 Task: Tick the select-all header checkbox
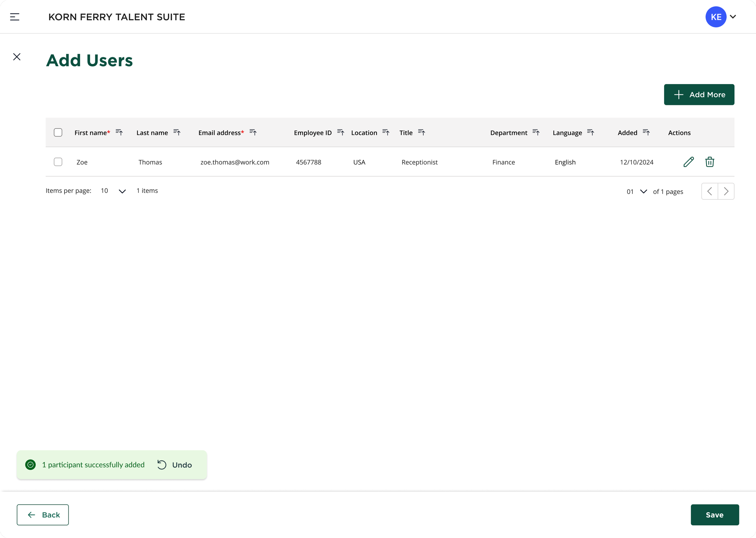pyautogui.click(x=58, y=133)
